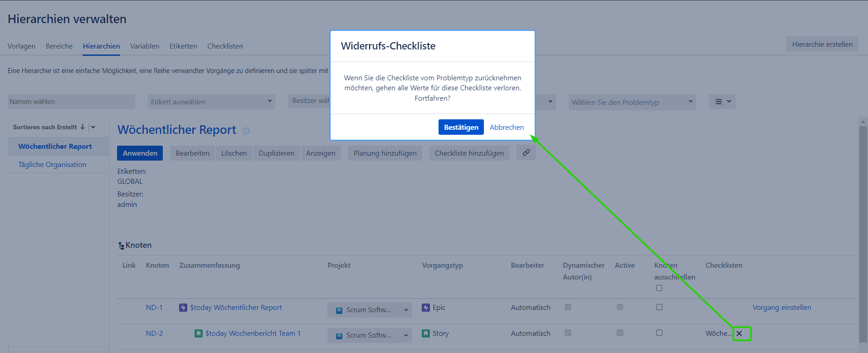Remove checklist with X icon in ND-2 row
This screenshot has height=353, width=868.
pos(739,333)
